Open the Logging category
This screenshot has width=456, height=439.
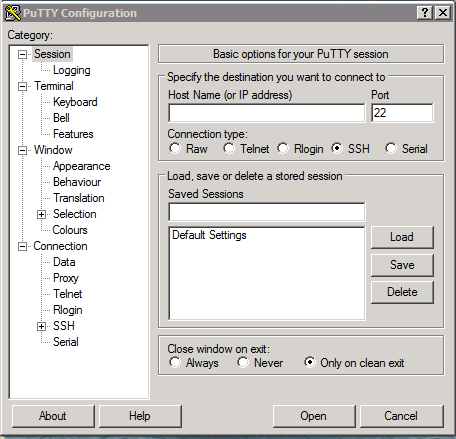[x=72, y=70]
